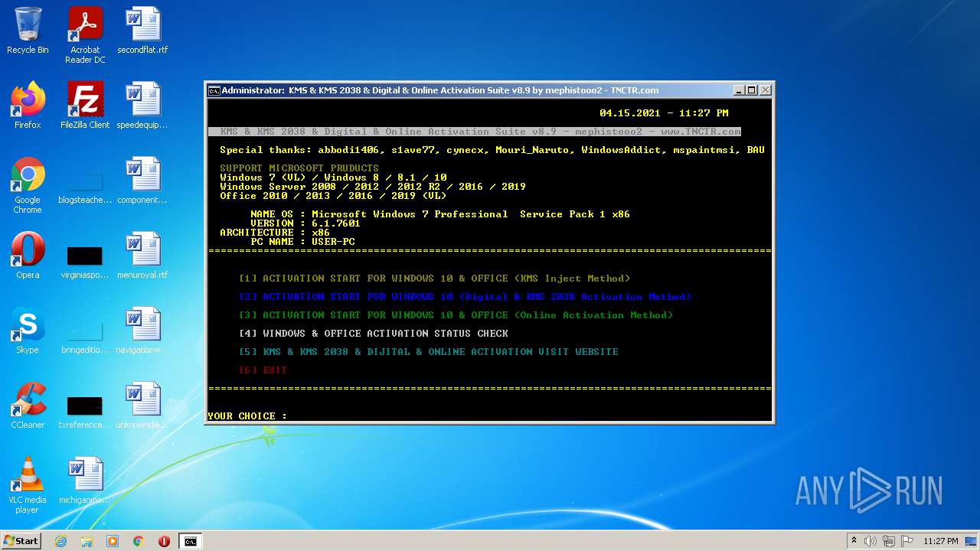Select the Skype desktop shortcut
This screenshot has width=980, height=551.
pyautogui.click(x=28, y=331)
